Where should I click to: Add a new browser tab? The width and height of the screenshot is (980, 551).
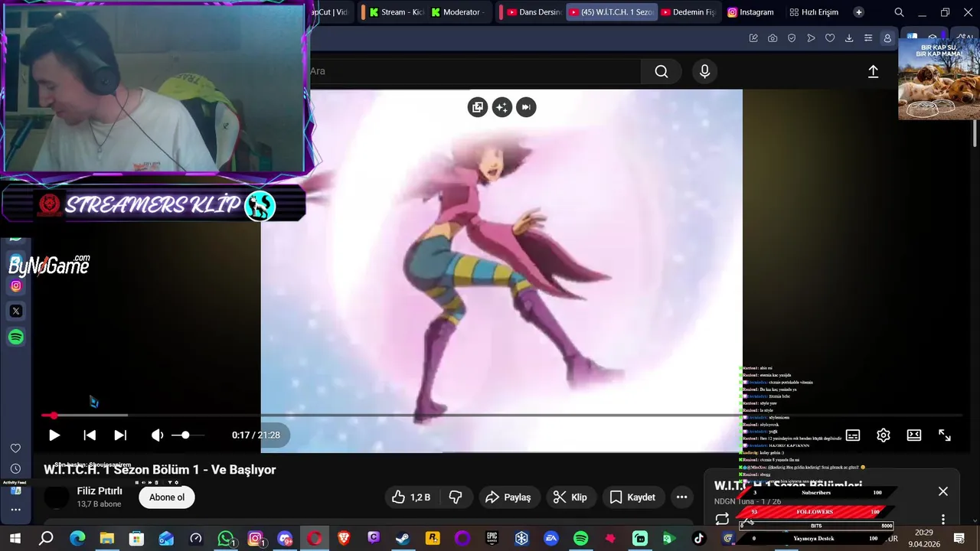click(x=858, y=12)
